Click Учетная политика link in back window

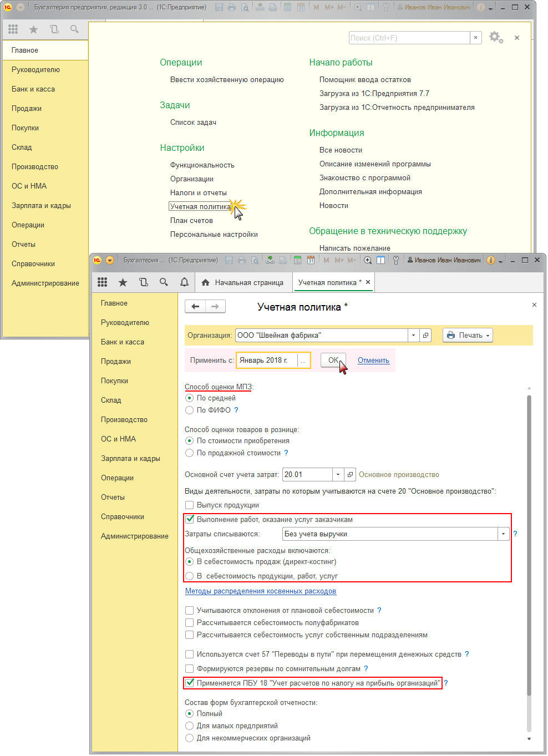point(200,206)
